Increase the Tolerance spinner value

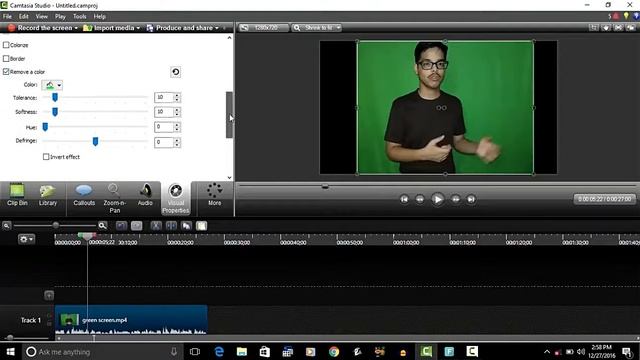(177, 96)
